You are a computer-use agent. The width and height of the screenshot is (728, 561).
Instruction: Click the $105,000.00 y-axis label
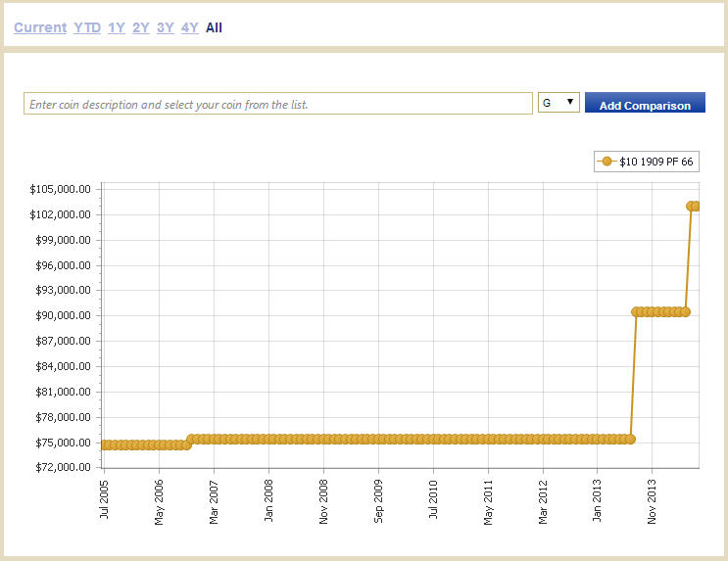tap(63, 189)
